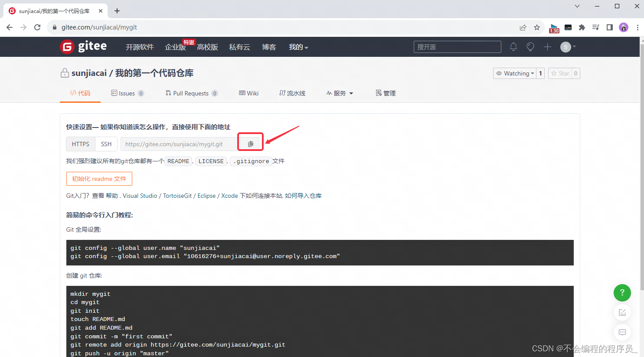
Task: Open the plus create menu
Action: pos(547,47)
